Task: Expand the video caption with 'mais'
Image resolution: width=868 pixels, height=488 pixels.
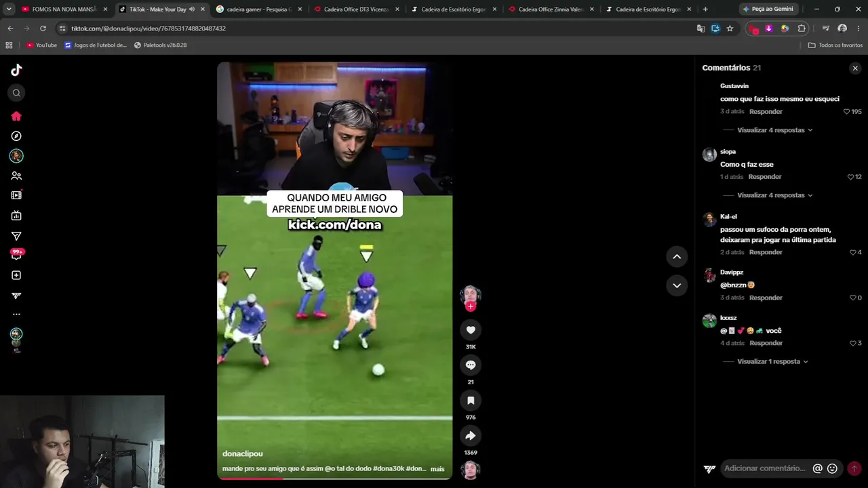Action: click(437, 469)
